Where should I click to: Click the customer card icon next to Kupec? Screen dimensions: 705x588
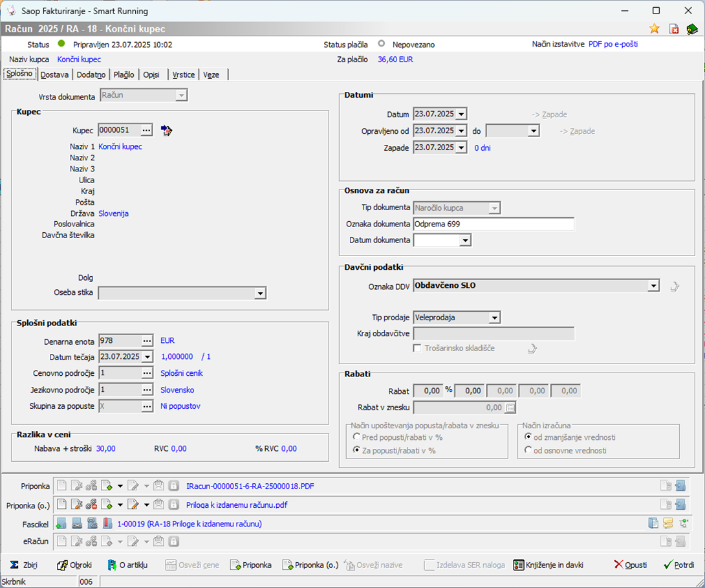167,131
